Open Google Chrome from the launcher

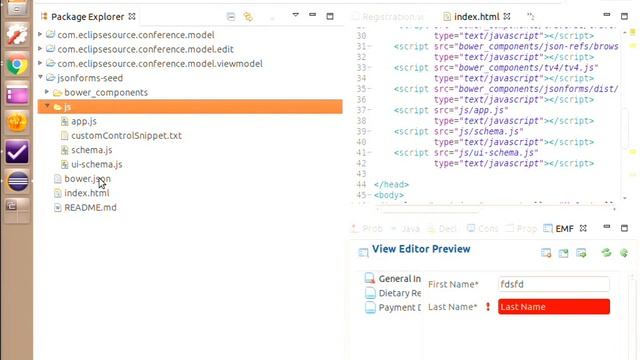pos(17,64)
